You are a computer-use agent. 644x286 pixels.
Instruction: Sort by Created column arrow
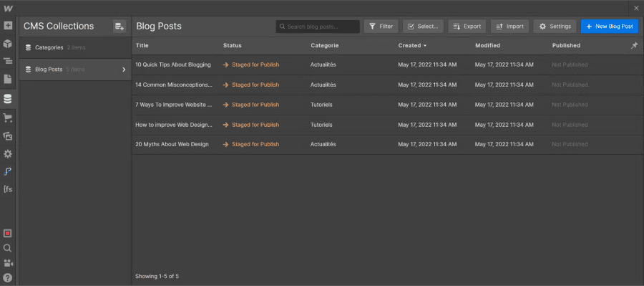point(424,46)
